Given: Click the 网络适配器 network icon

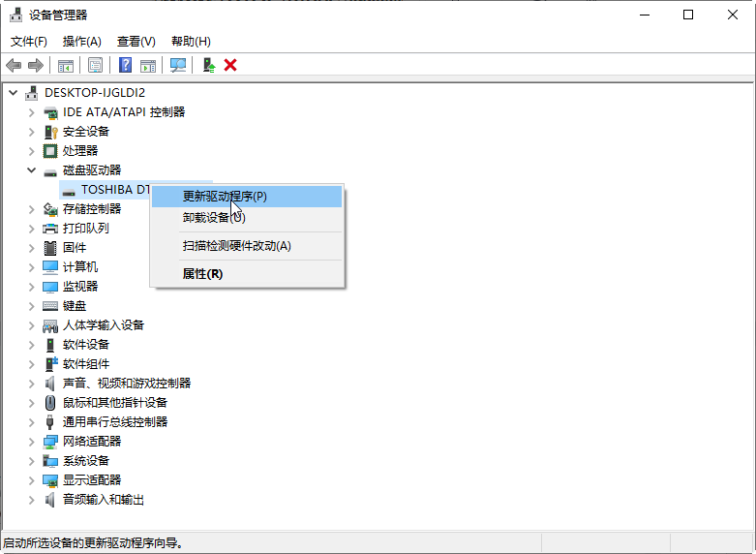Looking at the screenshot, I should tap(50, 442).
